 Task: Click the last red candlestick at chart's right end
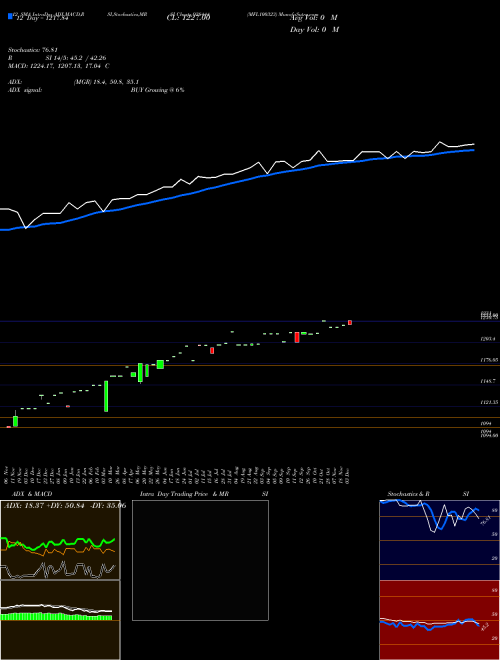tap(350, 322)
